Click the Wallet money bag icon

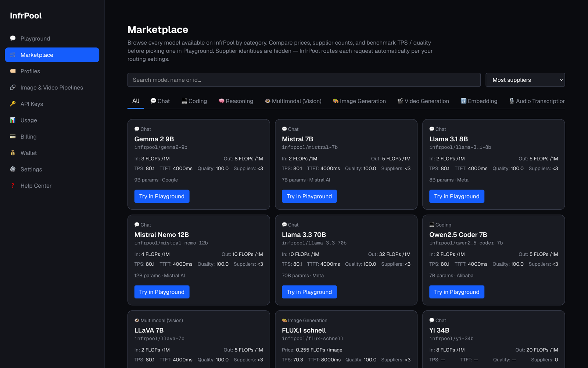(13, 153)
